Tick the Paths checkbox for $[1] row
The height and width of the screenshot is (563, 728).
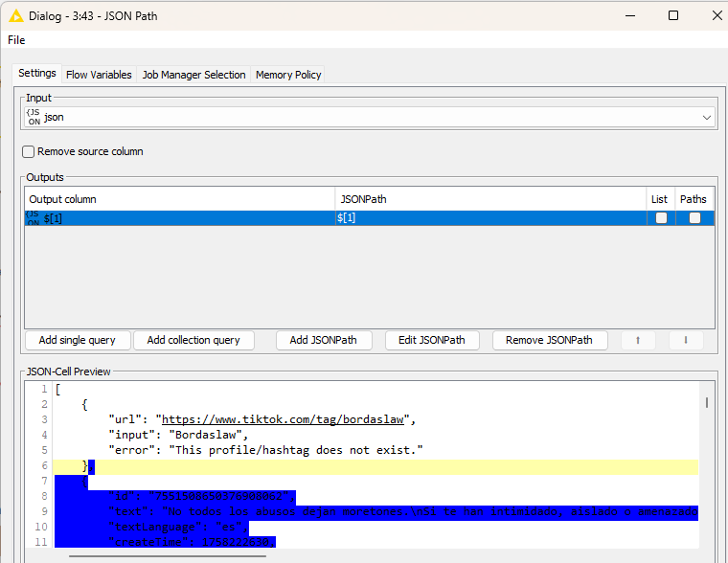(x=694, y=218)
